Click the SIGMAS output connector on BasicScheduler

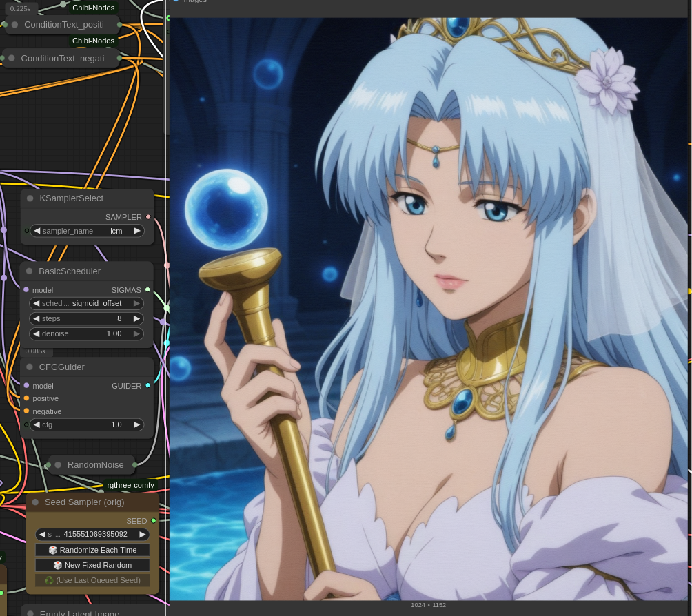tap(147, 290)
